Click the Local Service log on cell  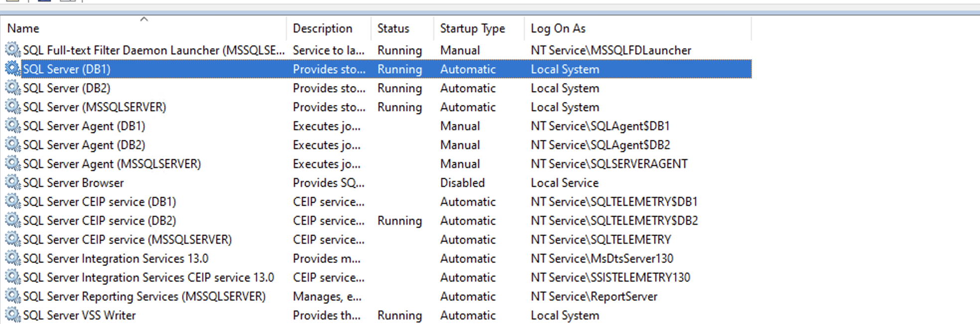point(565,183)
